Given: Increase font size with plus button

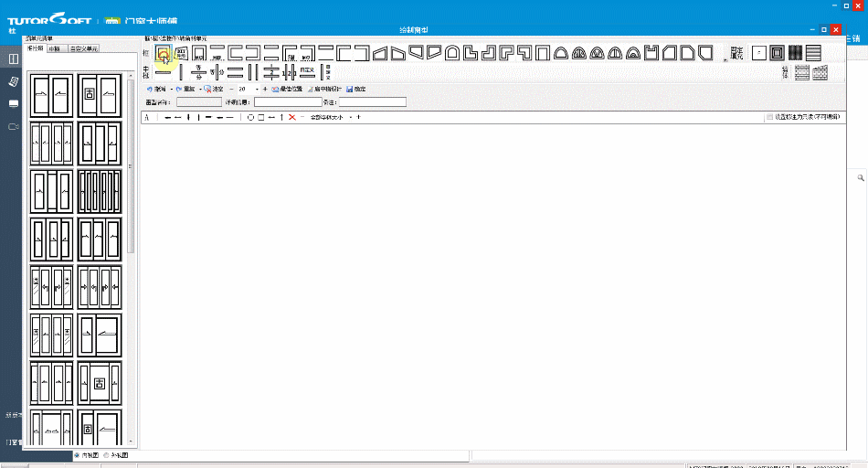Looking at the screenshot, I should [359, 117].
